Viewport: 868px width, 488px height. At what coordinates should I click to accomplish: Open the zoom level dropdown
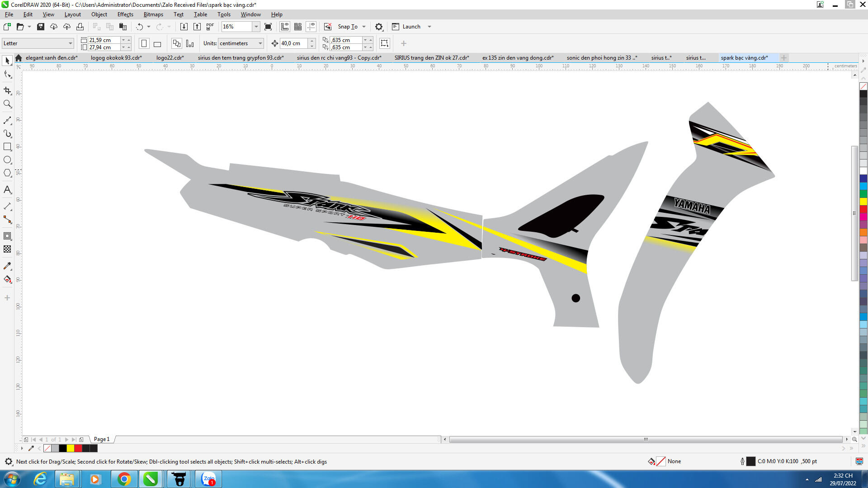(x=256, y=27)
